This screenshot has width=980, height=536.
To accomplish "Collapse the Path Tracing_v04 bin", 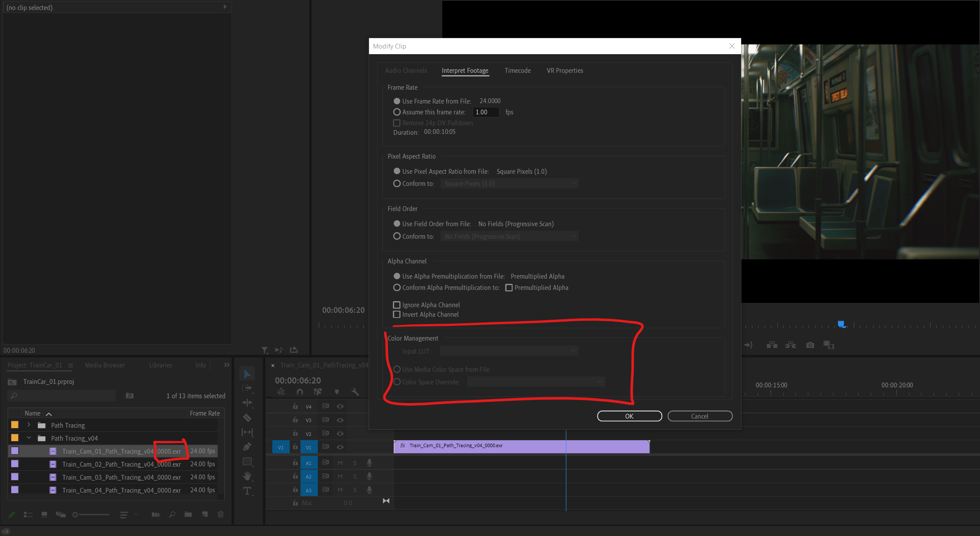I will (29, 438).
